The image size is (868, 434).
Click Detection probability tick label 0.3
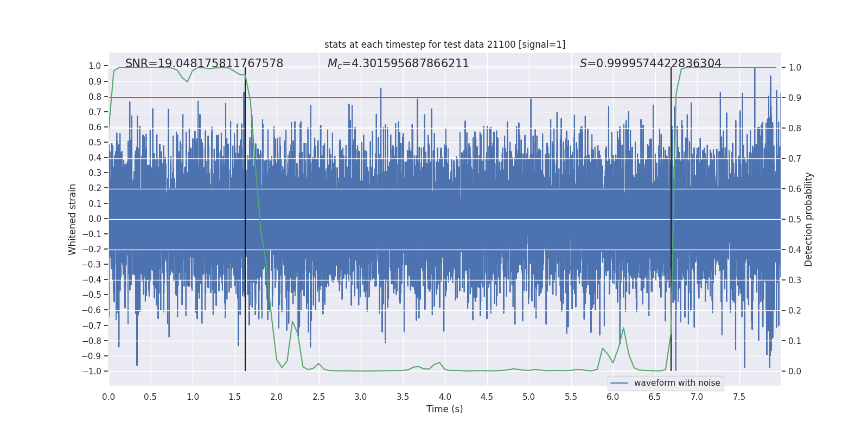tap(795, 280)
